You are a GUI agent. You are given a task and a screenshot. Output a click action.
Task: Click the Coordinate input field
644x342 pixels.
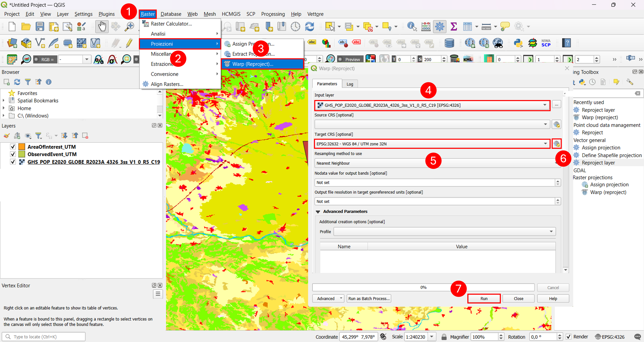coord(358,337)
